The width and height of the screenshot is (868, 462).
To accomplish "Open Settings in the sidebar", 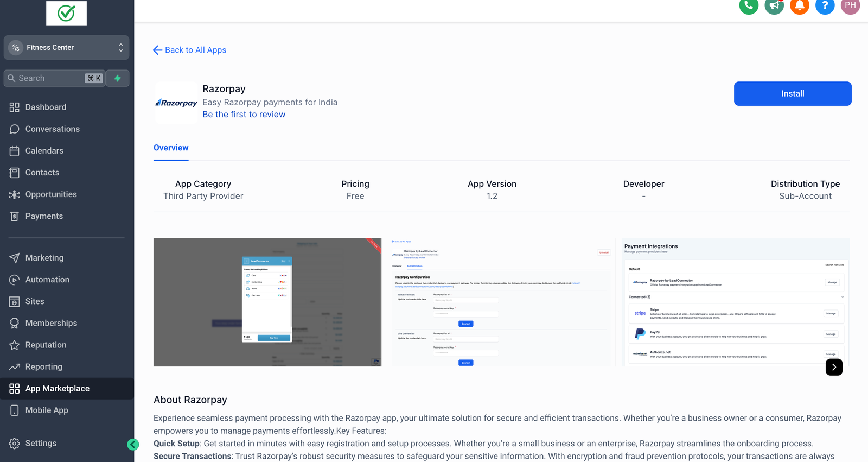I will click(x=41, y=443).
